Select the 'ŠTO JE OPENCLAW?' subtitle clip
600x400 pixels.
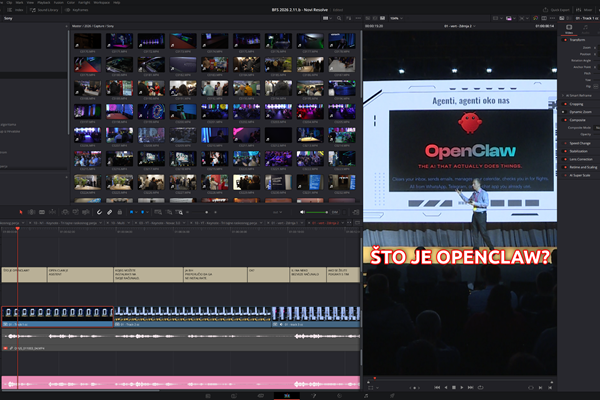(x=24, y=274)
